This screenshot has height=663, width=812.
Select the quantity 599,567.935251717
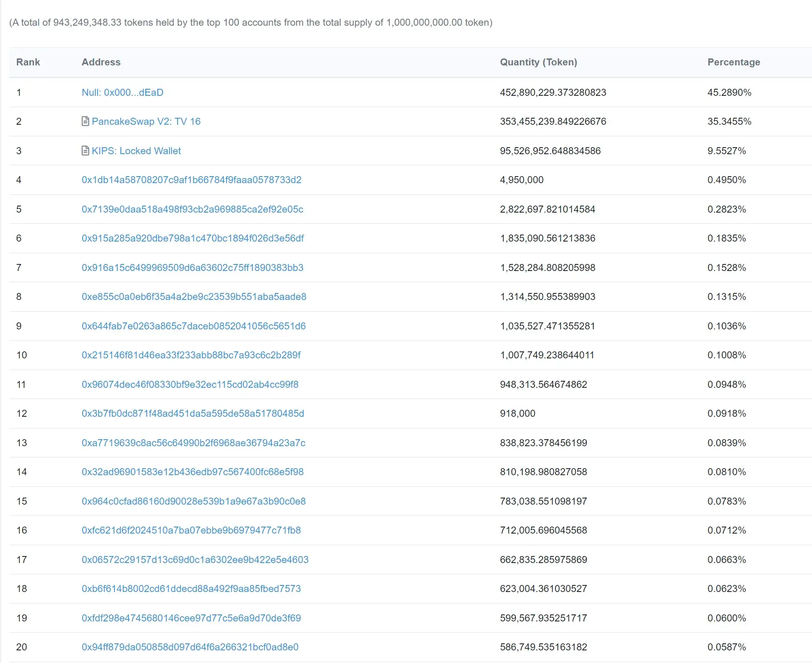[x=543, y=618]
